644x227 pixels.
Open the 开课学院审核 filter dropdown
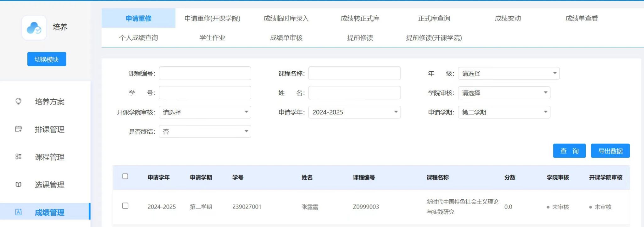pyautogui.click(x=205, y=112)
